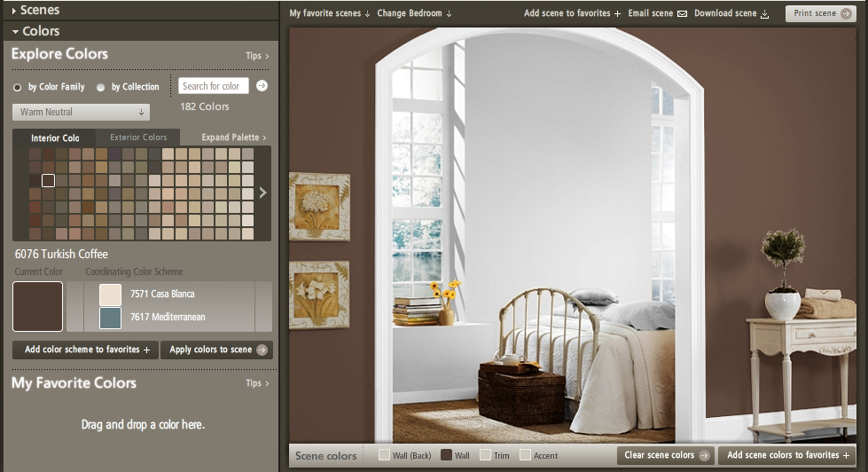Click Apply colors to scene button
The width and height of the screenshot is (868, 472).
(217, 350)
